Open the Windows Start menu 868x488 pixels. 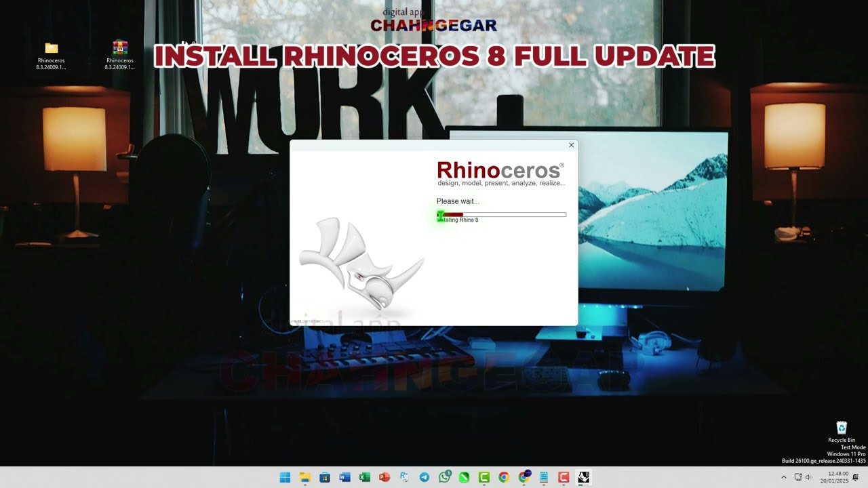285,477
